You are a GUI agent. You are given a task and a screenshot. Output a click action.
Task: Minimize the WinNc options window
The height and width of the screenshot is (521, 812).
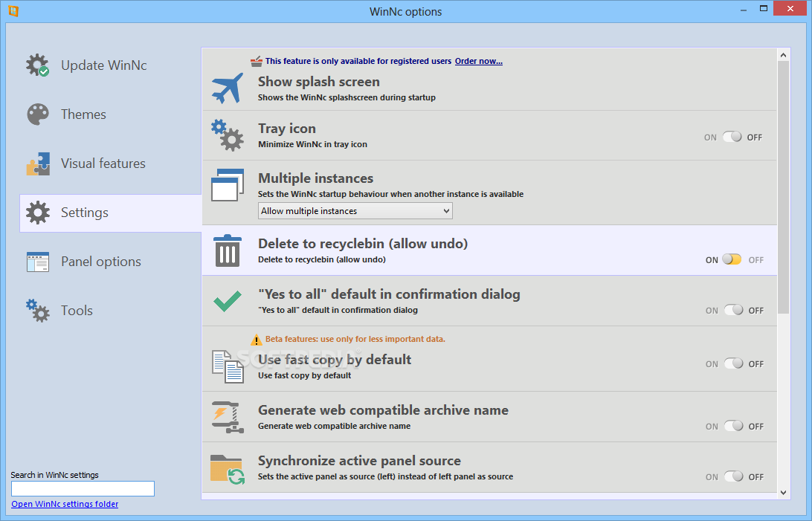[744, 9]
